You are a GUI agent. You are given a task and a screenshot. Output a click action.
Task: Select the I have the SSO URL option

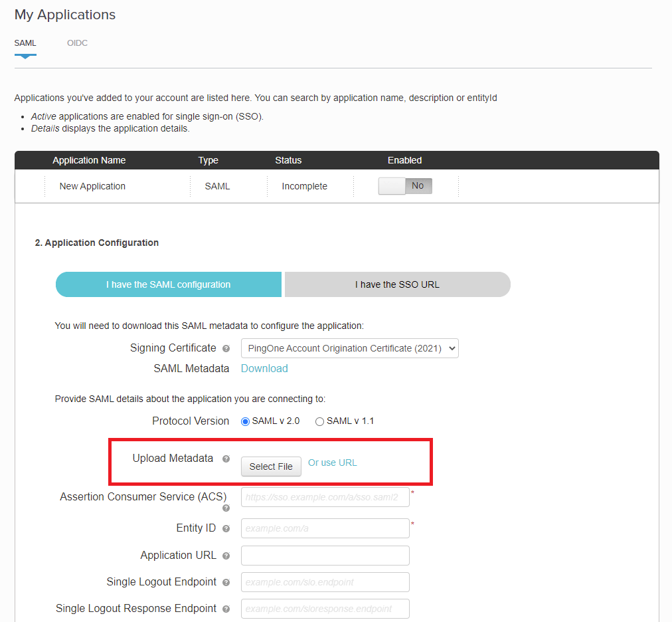(396, 284)
